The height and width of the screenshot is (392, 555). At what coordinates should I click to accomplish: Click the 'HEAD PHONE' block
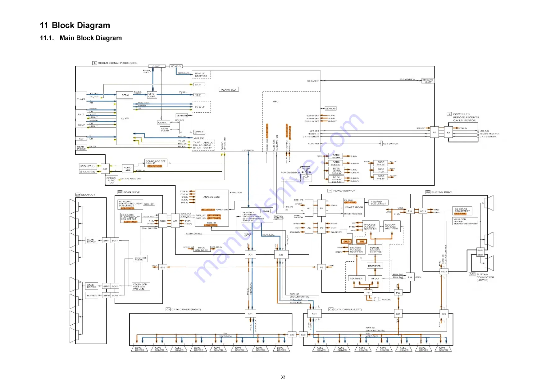point(81,148)
